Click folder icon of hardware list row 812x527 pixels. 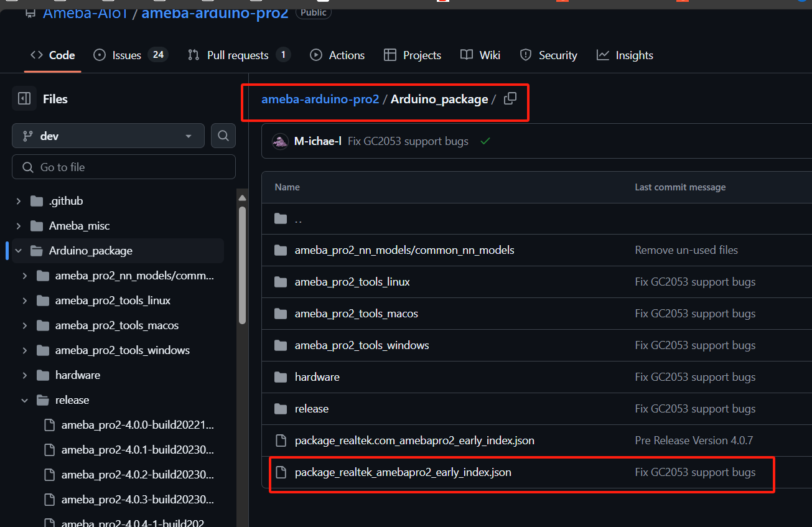[281, 377]
